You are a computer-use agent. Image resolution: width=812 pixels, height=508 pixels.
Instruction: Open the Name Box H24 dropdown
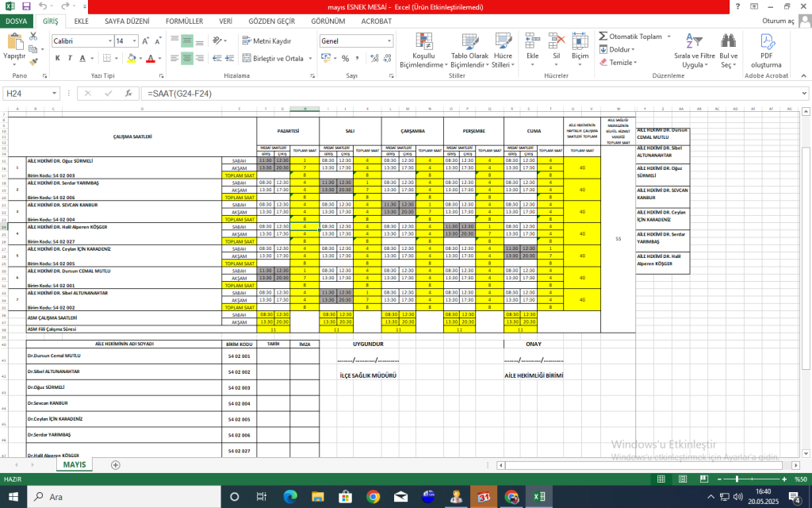pyautogui.click(x=55, y=94)
